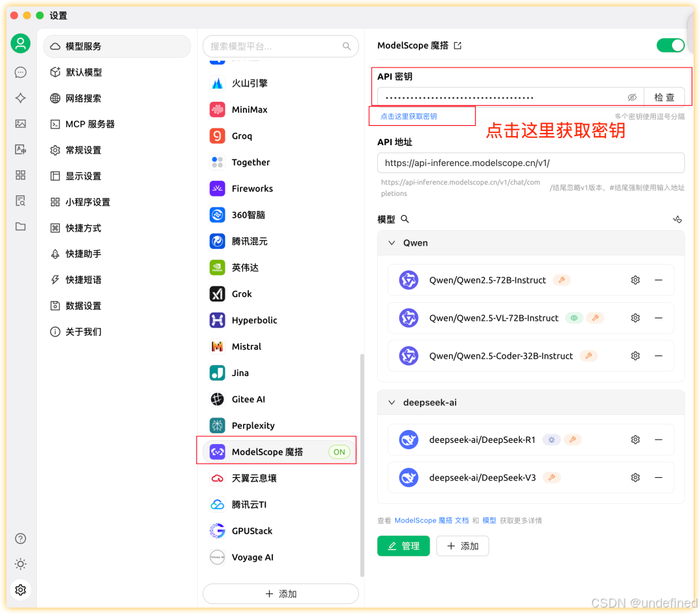The height and width of the screenshot is (614, 700).
Task: Select ModelScope 魔搭 provider
Action: [279, 453]
